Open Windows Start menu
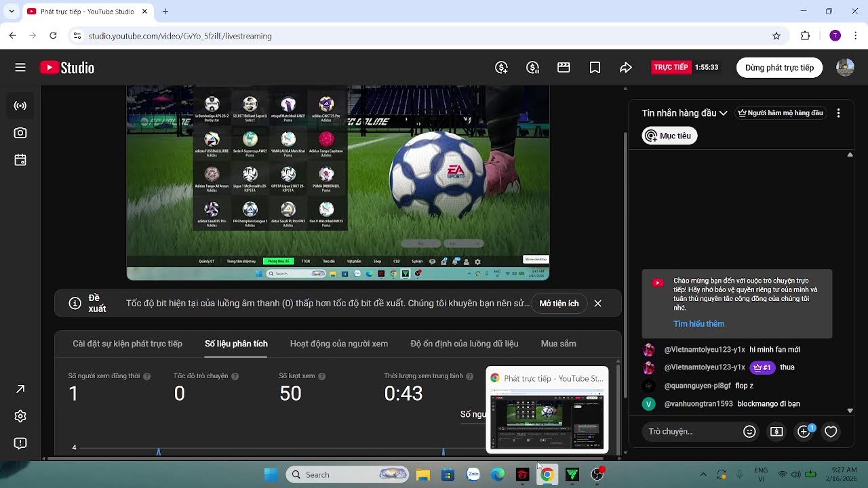Screen dimensions: 868x488 (x=271, y=474)
